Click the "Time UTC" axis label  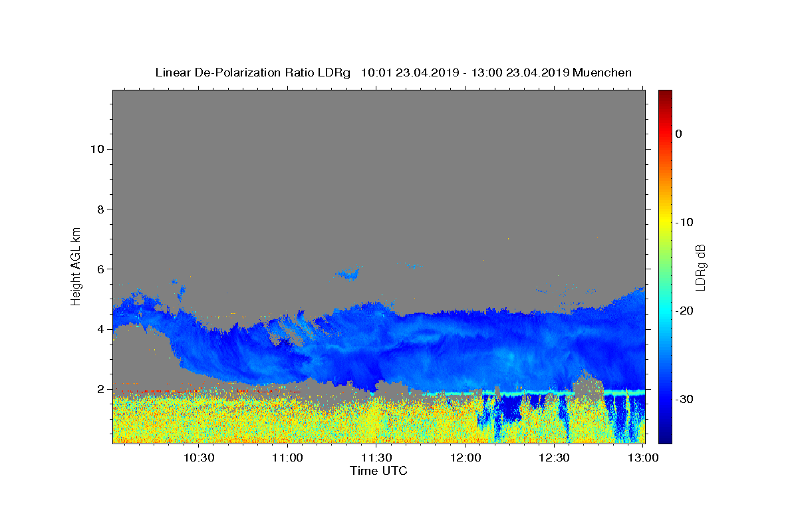pyautogui.click(x=378, y=471)
